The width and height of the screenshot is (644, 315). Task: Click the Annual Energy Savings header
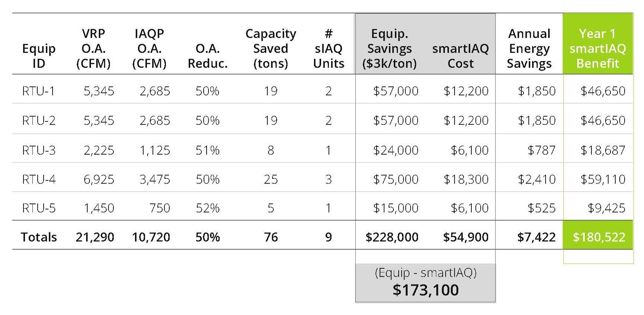[x=529, y=48]
